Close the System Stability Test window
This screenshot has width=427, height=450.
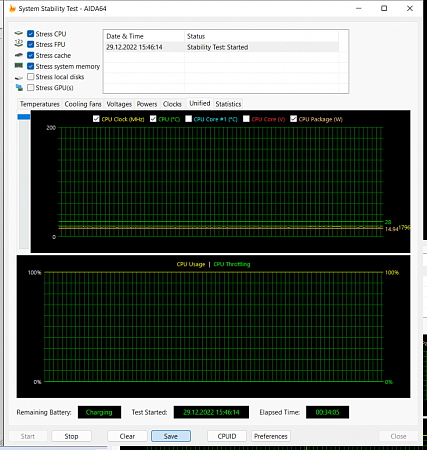click(x=410, y=8)
